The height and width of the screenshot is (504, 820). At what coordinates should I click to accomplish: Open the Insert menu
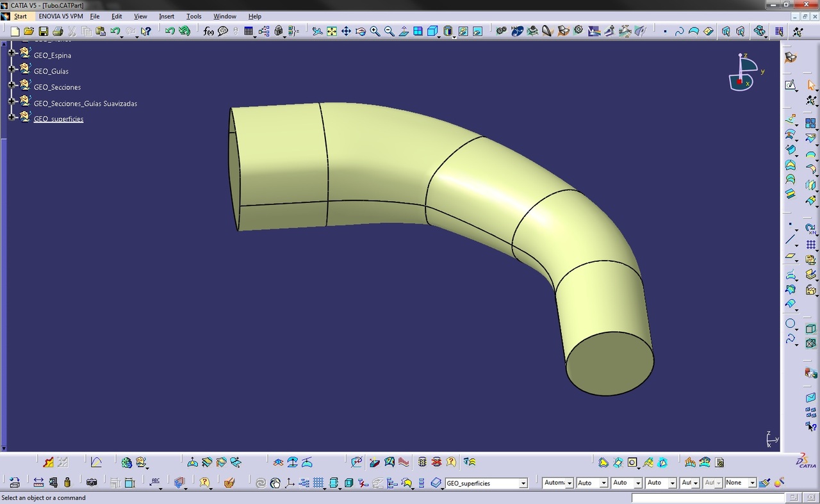[x=167, y=16]
